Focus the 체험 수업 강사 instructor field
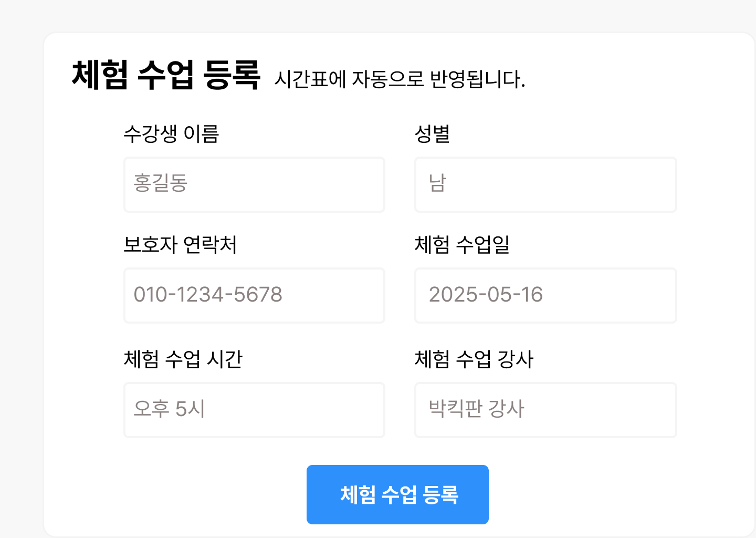This screenshot has height=538, width=756. [545, 410]
